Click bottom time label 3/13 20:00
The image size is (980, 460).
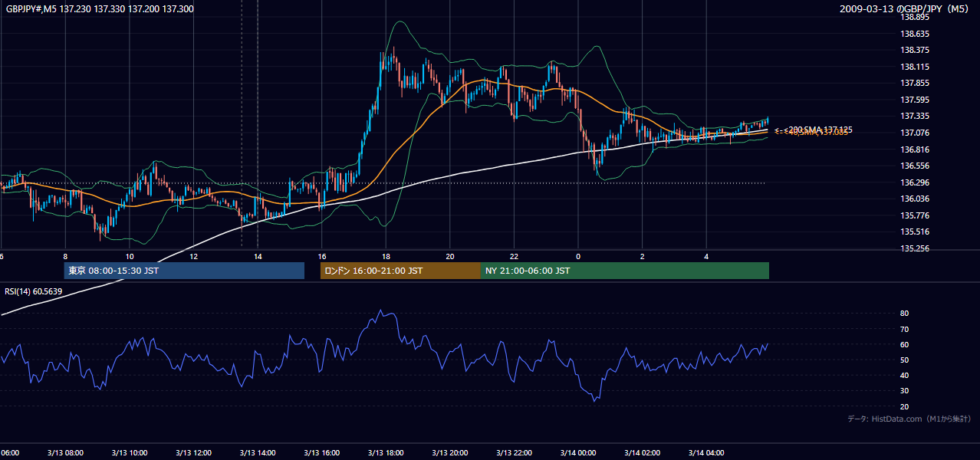[x=449, y=453]
